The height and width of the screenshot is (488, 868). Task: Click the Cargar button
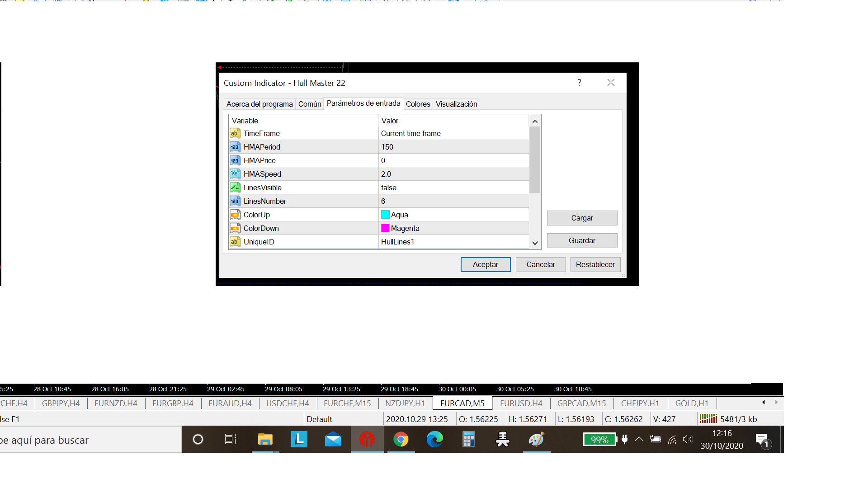tap(582, 218)
